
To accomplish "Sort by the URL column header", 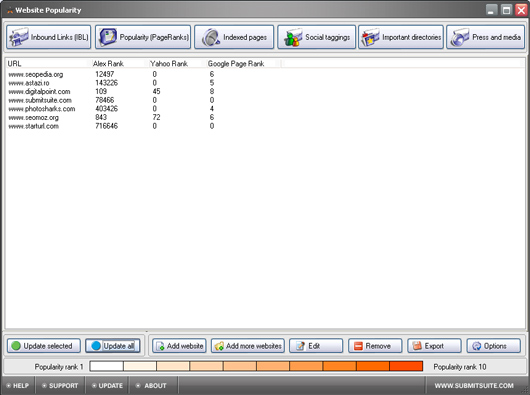I will coord(48,64).
